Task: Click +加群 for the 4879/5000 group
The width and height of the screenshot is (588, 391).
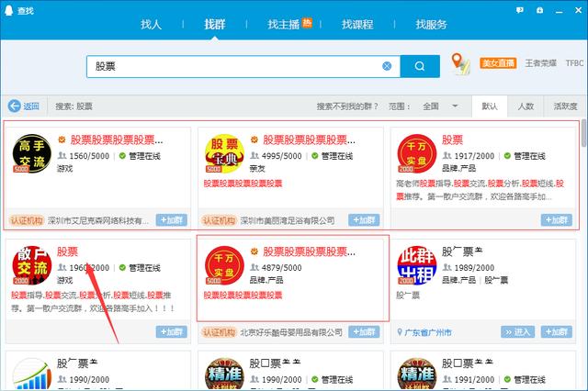Action: click(364, 332)
